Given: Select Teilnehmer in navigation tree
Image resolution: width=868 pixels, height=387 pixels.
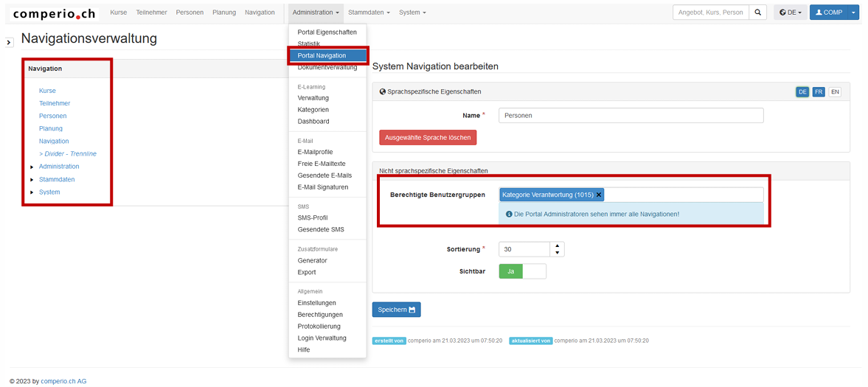Looking at the screenshot, I should pyautogui.click(x=55, y=103).
